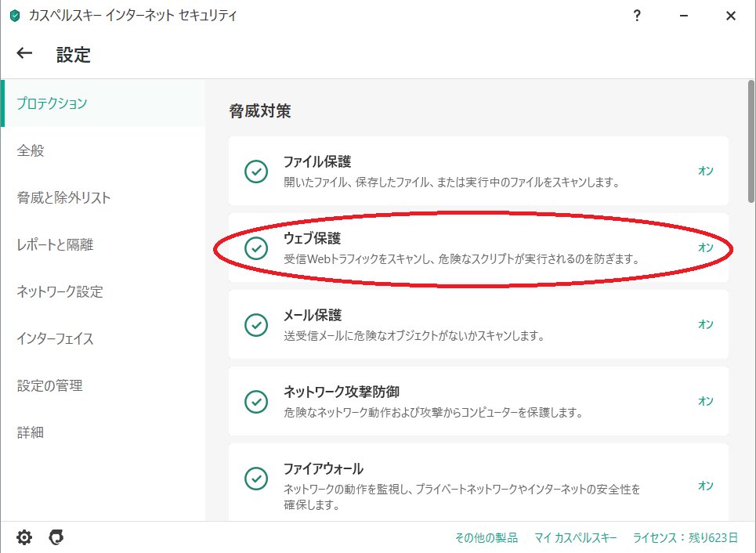Screen dimensions: 756x553
Task: Go back with the arrow beside 設定
Action: click(24, 53)
